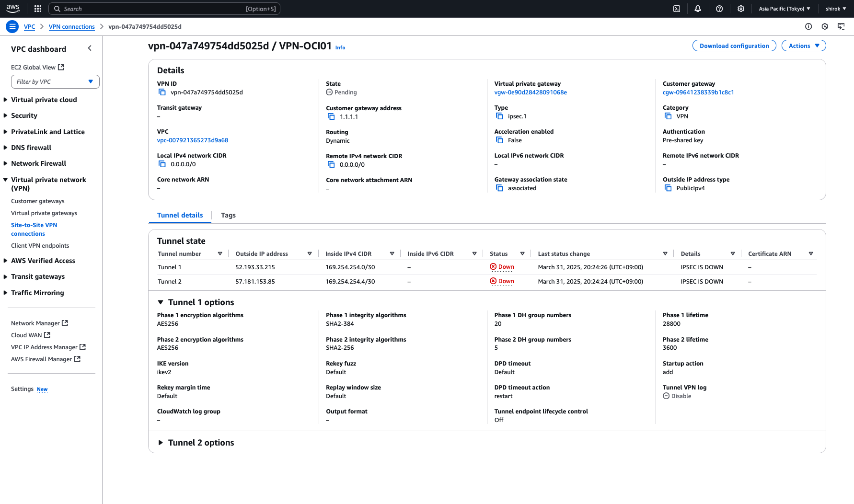Focus the top Search input field

164,9
